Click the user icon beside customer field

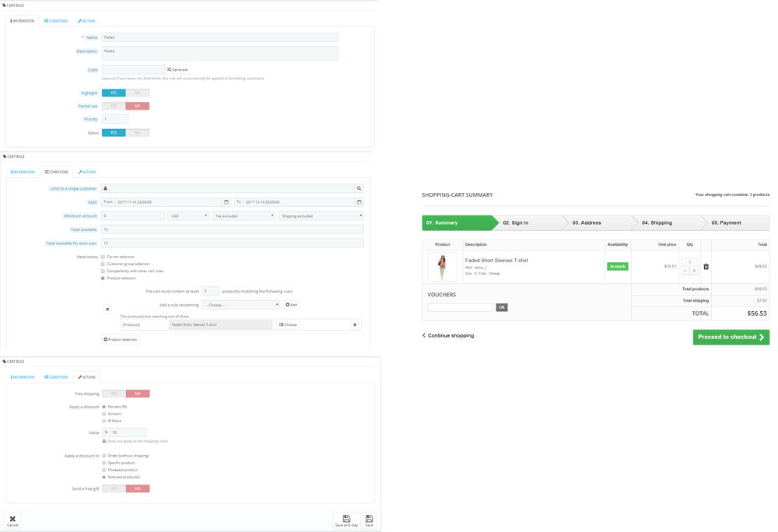coord(105,188)
